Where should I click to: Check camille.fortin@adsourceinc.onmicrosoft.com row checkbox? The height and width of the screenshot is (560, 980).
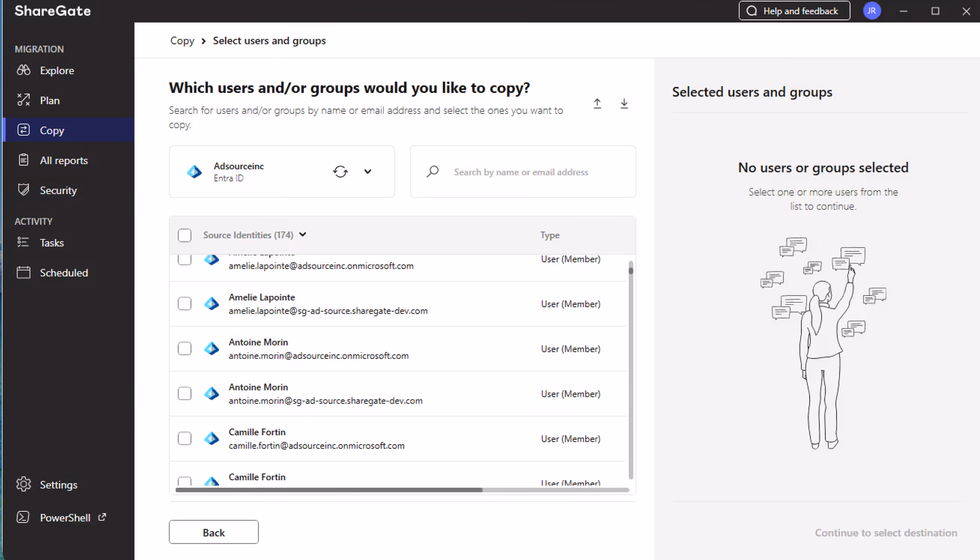(185, 439)
